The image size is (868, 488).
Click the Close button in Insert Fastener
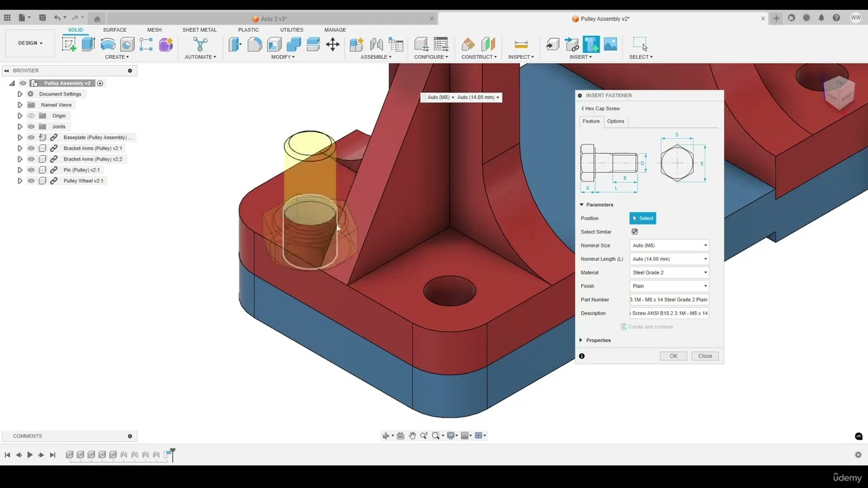pos(705,356)
